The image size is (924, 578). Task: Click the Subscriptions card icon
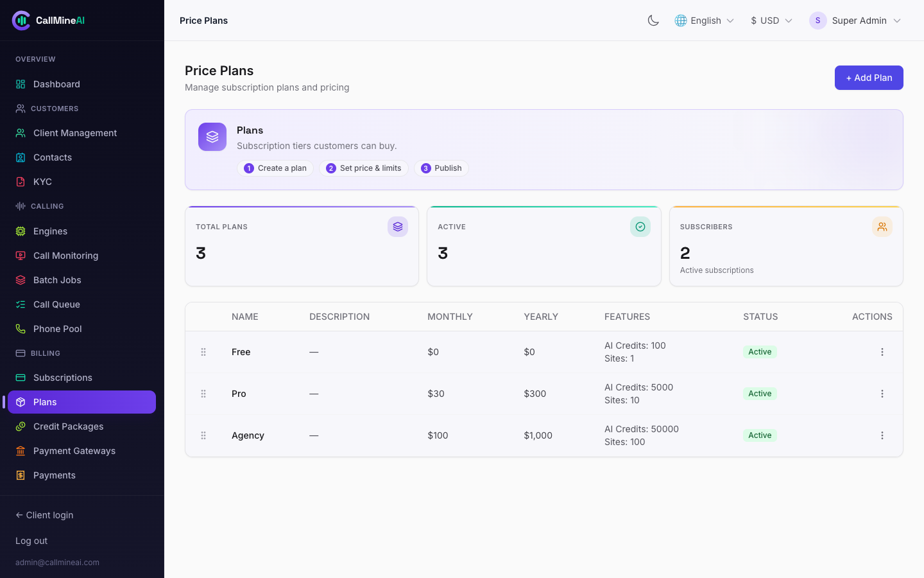coord(21,378)
